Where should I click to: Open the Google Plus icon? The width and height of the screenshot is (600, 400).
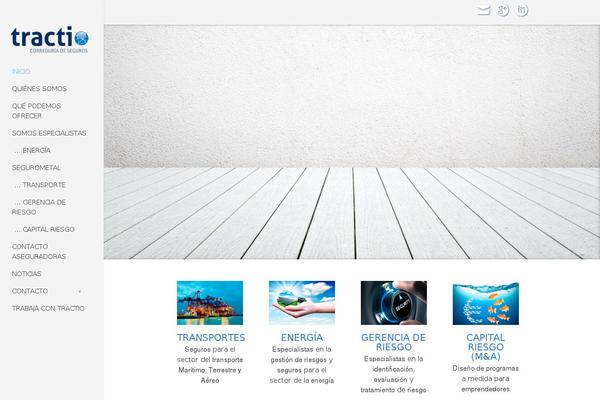pyautogui.click(x=503, y=10)
